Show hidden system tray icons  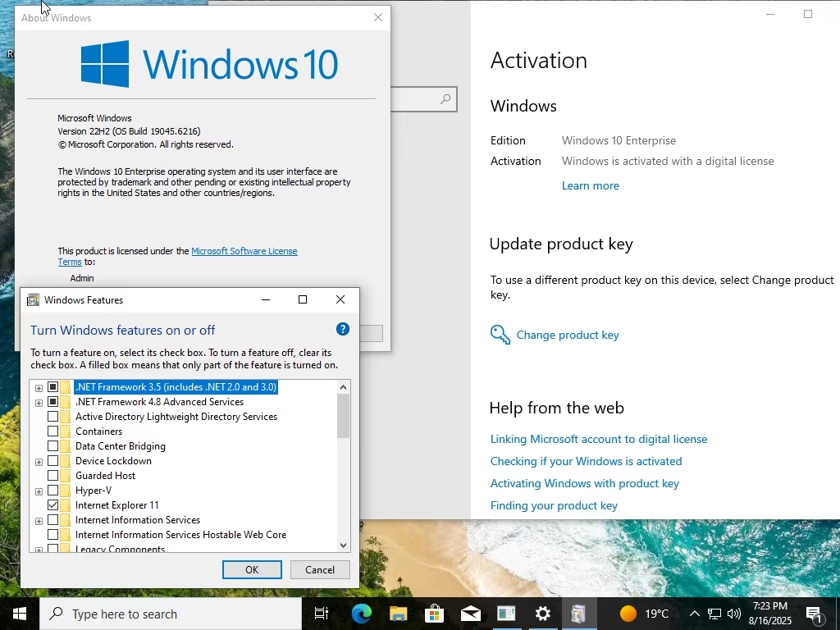click(x=694, y=614)
